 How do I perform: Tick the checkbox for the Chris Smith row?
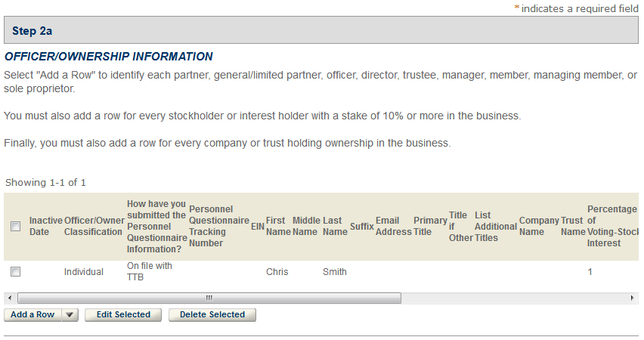(16, 271)
